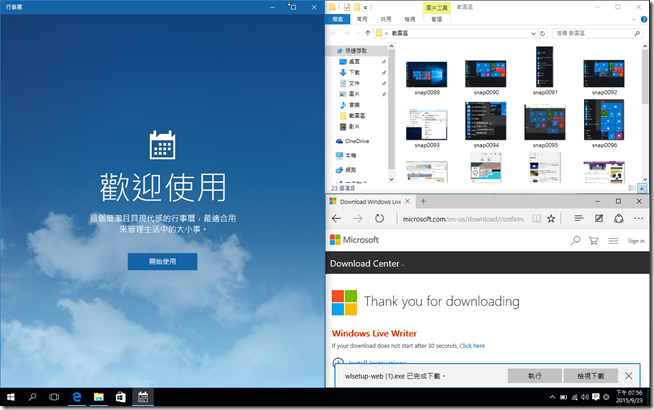Click search magnifier in Explorer search box
This screenshot has height=410, width=654.
(637, 33)
